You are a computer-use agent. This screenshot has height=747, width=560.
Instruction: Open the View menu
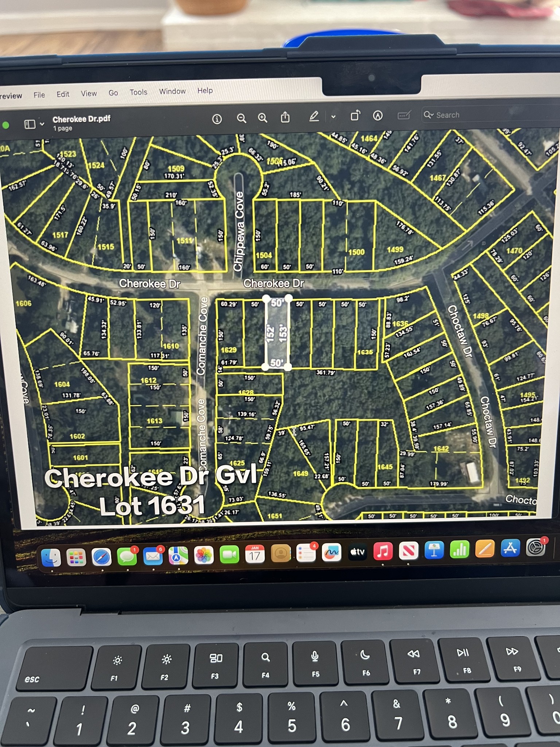(x=89, y=94)
